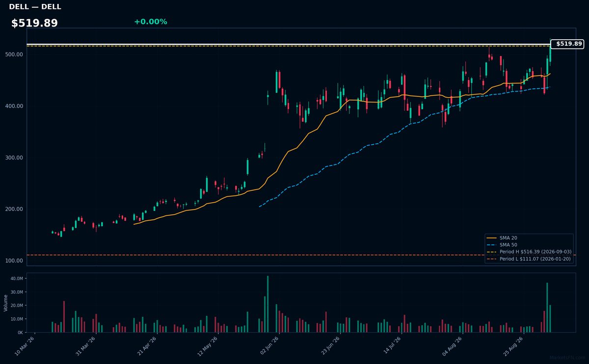589x364 pixels.
Task: Click the $519.89 header price
Action: [34, 23]
